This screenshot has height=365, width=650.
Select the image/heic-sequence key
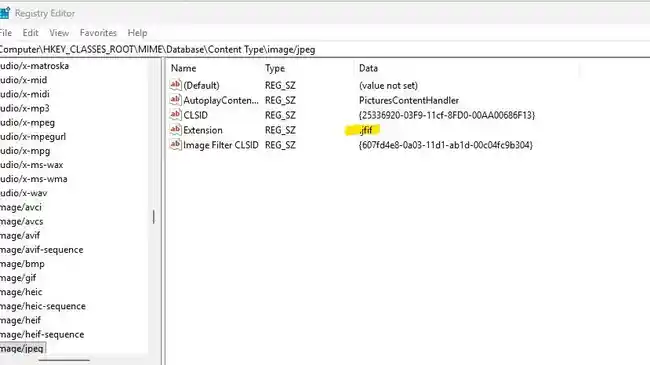pos(43,306)
